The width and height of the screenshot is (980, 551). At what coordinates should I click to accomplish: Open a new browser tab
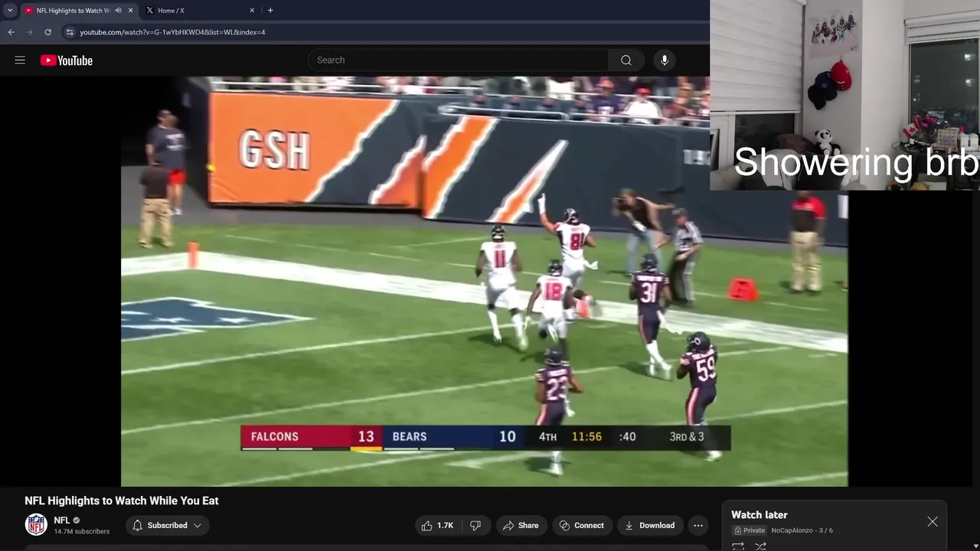pyautogui.click(x=270, y=11)
